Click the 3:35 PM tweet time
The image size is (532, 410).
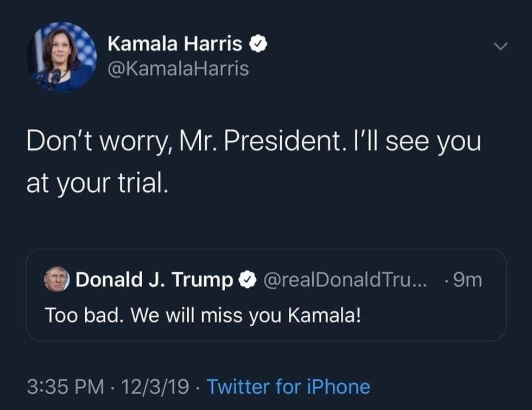click(65, 387)
